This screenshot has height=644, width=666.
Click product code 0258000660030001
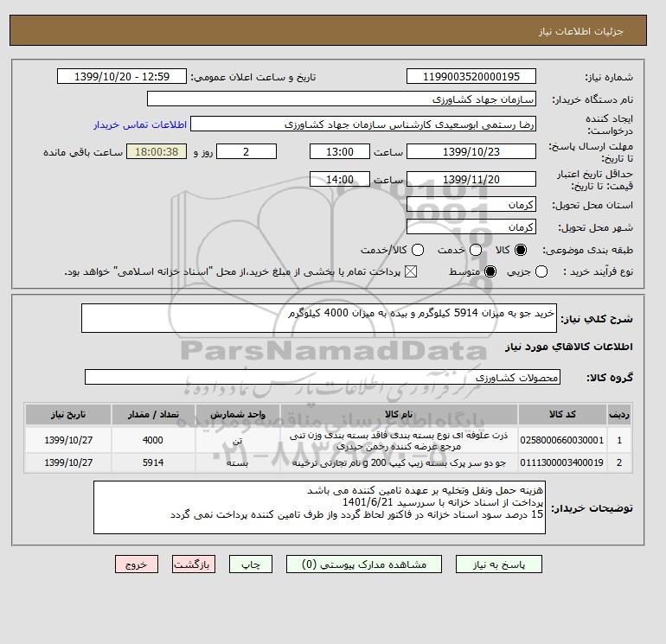point(562,440)
